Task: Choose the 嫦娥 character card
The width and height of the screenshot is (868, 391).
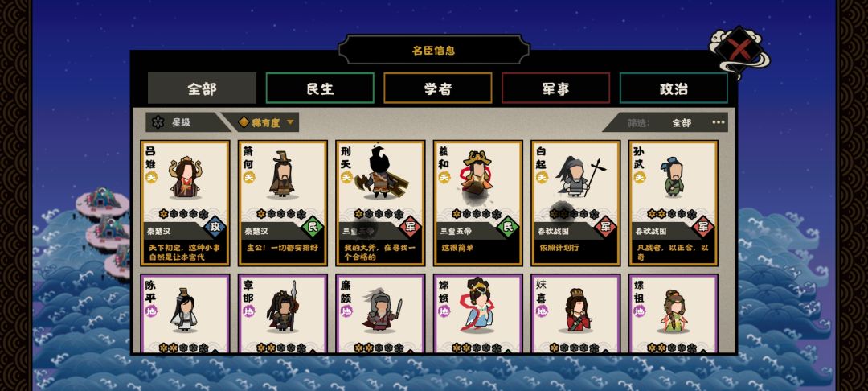Action: pos(477,314)
